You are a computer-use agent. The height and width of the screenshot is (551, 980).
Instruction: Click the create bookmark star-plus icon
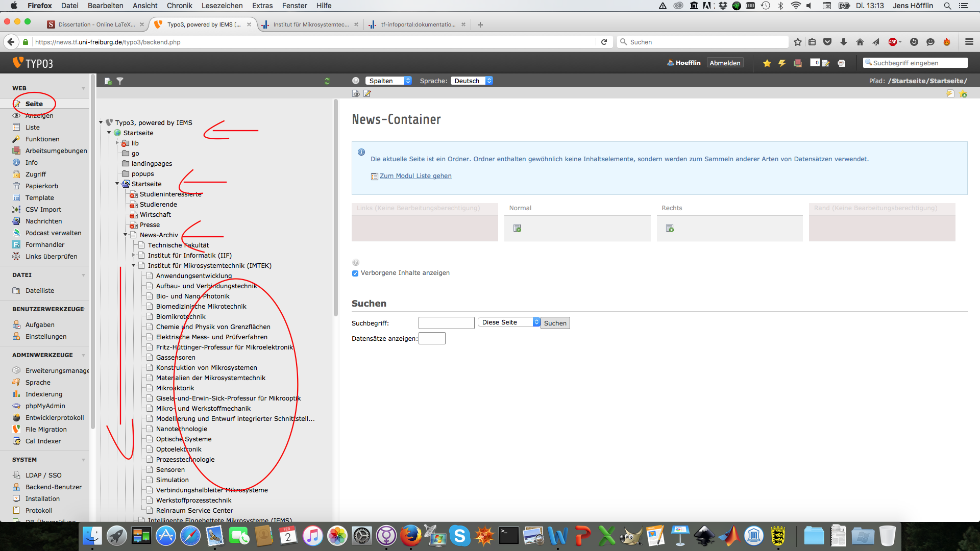click(x=963, y=94)
